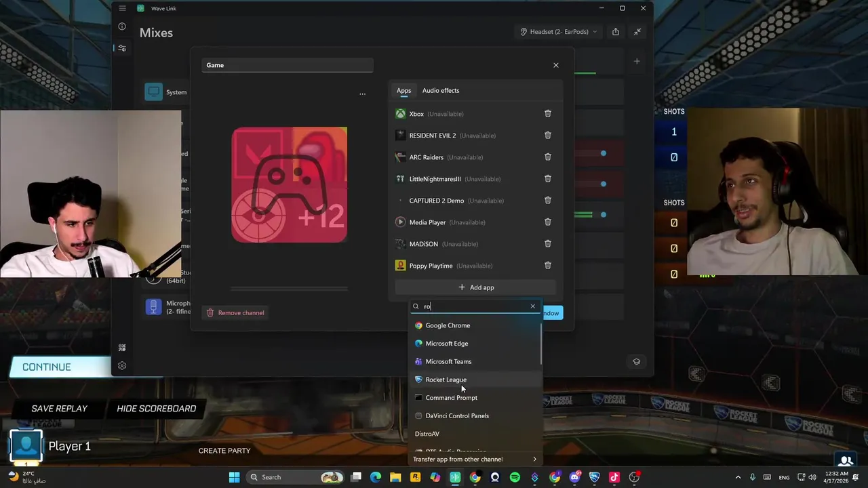Image resolution: width=868 pixels, height=488 pixels.
Task: Click the icon above the Wave Link settings gear
Action: click(x=122, y=348)
